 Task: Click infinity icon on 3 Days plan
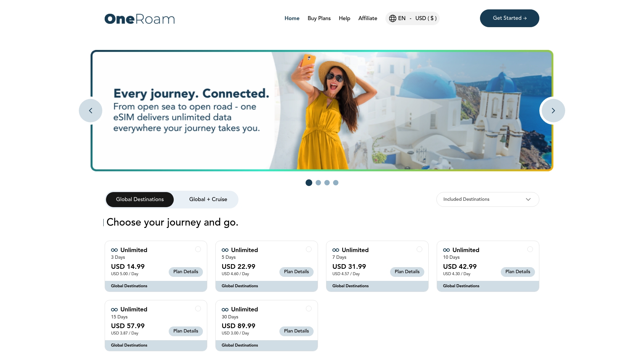click(114, 250)
